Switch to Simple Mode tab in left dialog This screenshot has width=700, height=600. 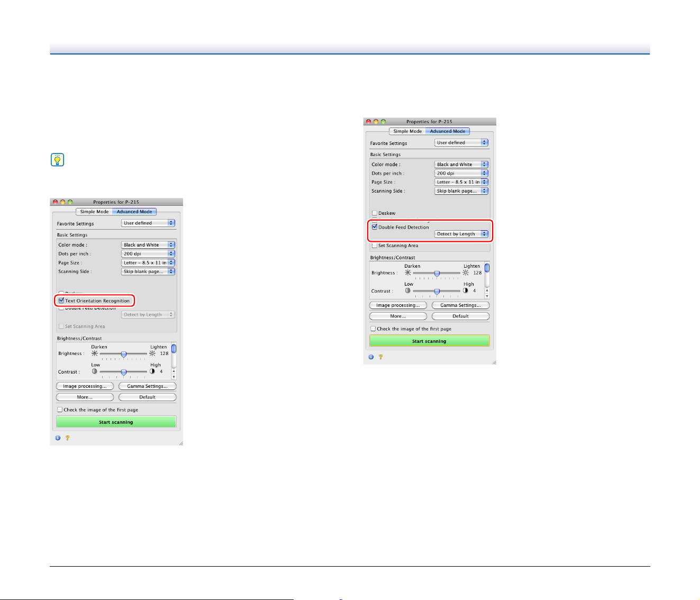pyautogui.click(x=94, y=212)
